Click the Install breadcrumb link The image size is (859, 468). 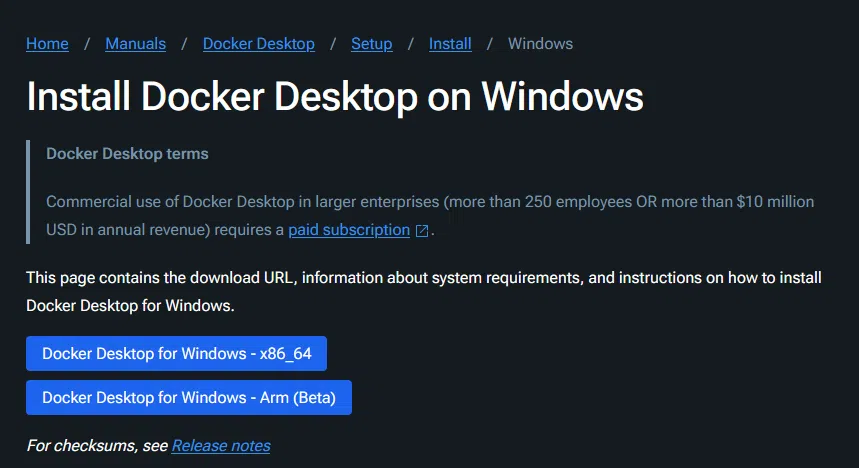tap(450, 44)
